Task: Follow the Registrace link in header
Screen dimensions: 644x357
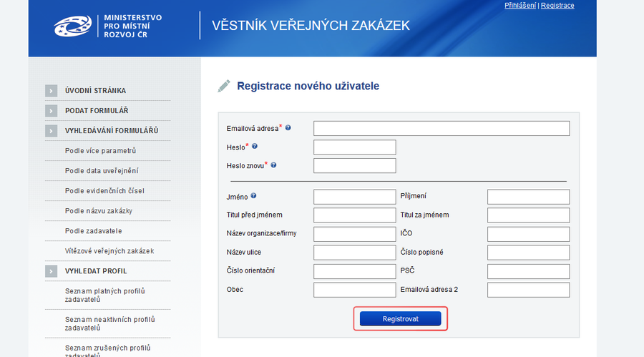Action: (x=557, y=6)
